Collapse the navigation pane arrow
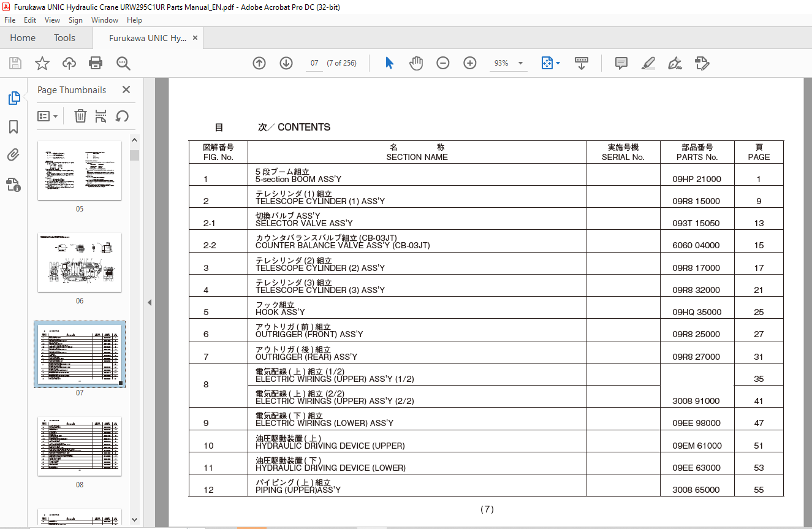 coord(149,302)
